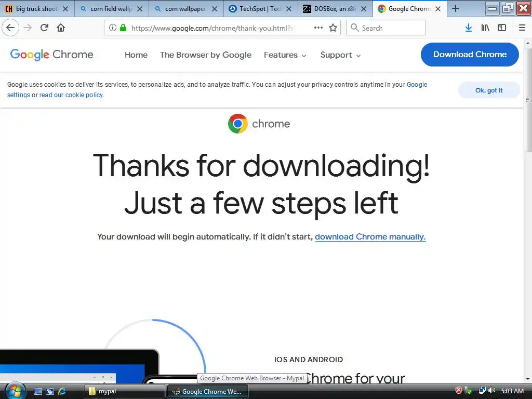Go back to the previous page

point(10,28)
